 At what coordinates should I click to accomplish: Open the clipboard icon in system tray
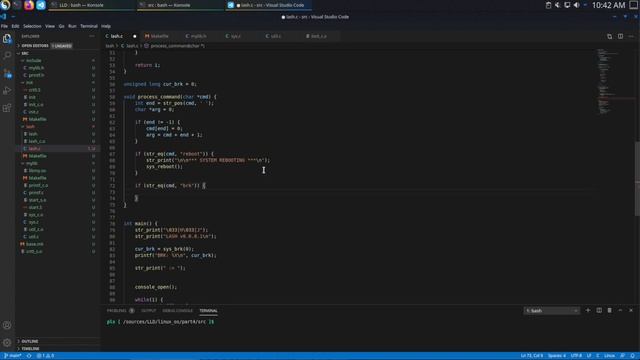(x=549, y=5)
